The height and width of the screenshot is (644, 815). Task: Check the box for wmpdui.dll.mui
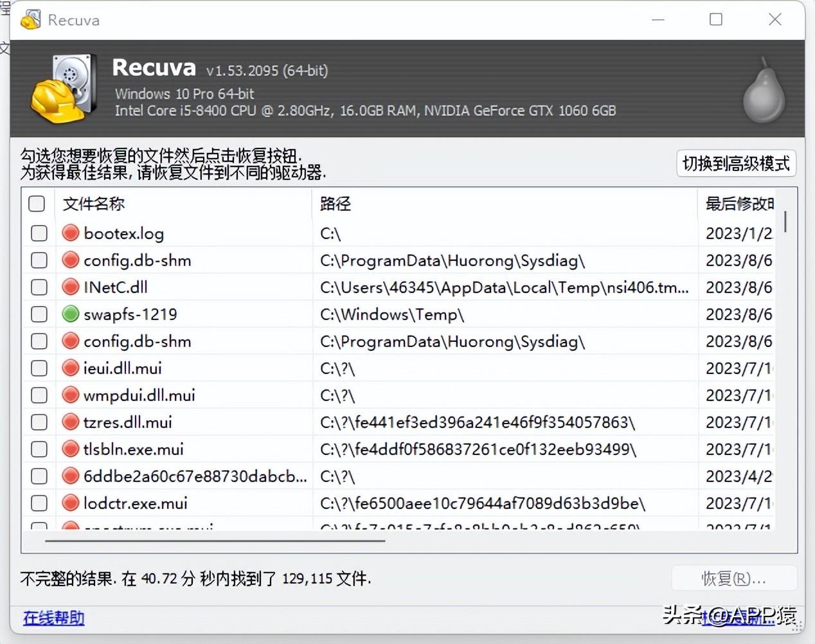click(39, 395)
